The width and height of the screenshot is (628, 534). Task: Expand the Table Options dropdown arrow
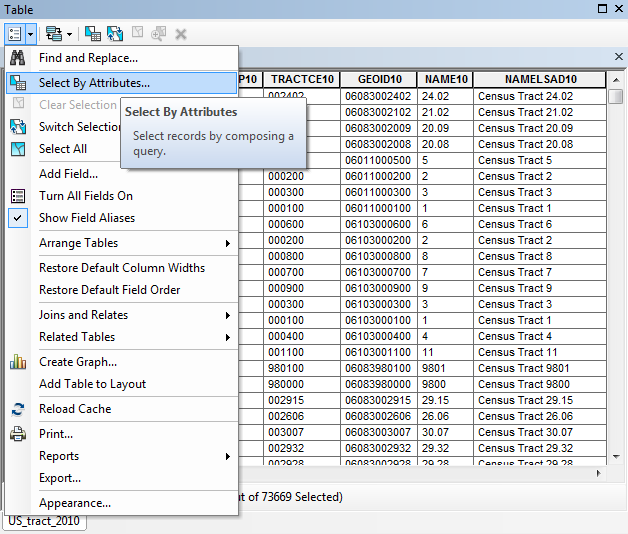[31, 34]
